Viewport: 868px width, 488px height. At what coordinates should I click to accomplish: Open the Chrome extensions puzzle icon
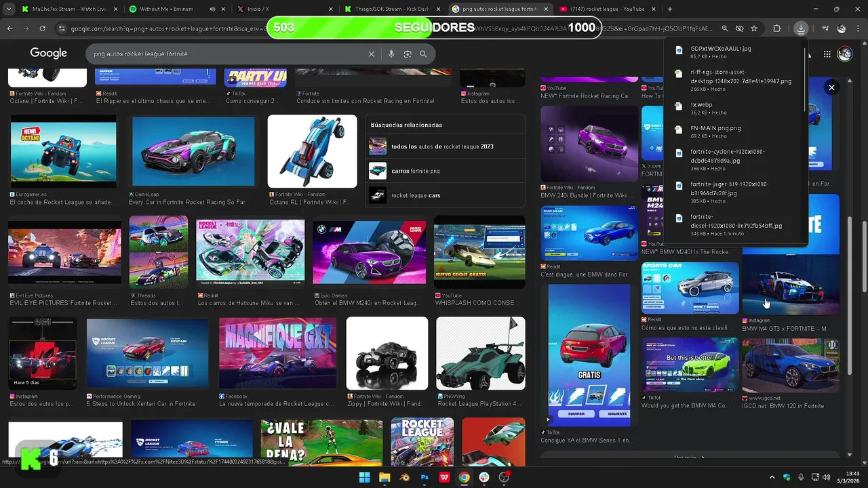tap(777, 28)
